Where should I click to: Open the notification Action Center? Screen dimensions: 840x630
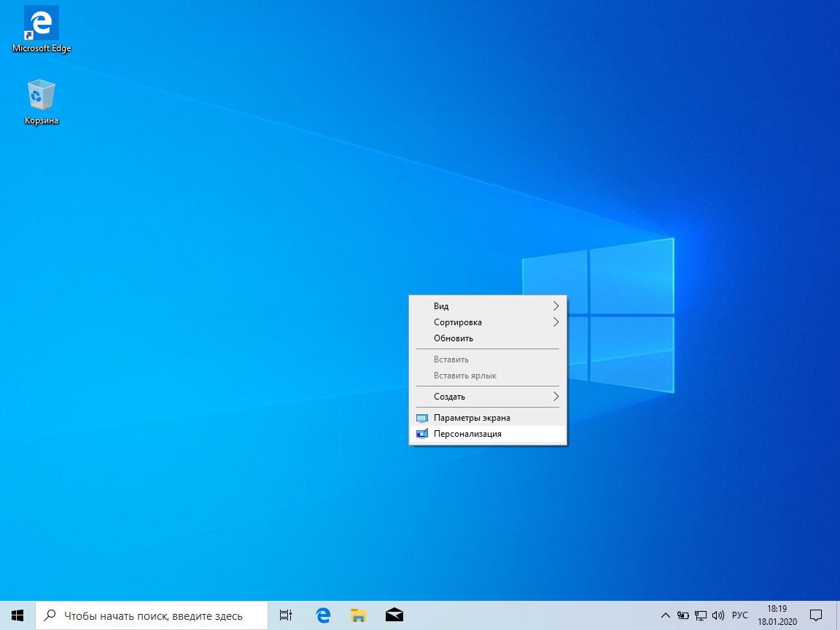pyautogui.click(x=816, y=615)
